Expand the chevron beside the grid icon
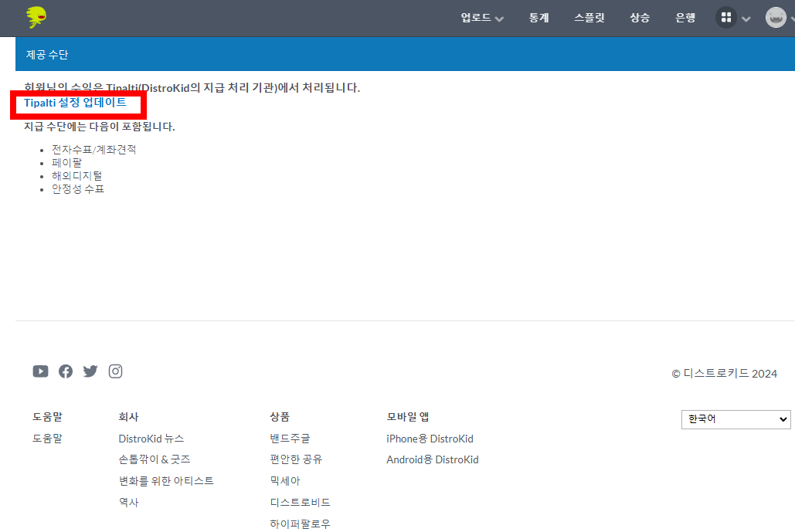Viewport: 795px width, 532px height. coord(746,19)
